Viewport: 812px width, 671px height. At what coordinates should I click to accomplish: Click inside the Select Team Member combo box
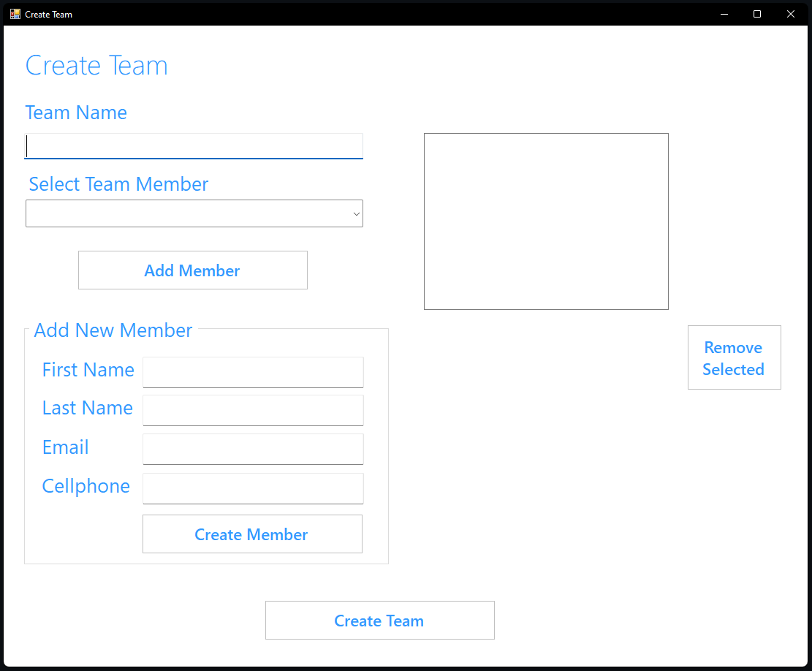[183, 213]
